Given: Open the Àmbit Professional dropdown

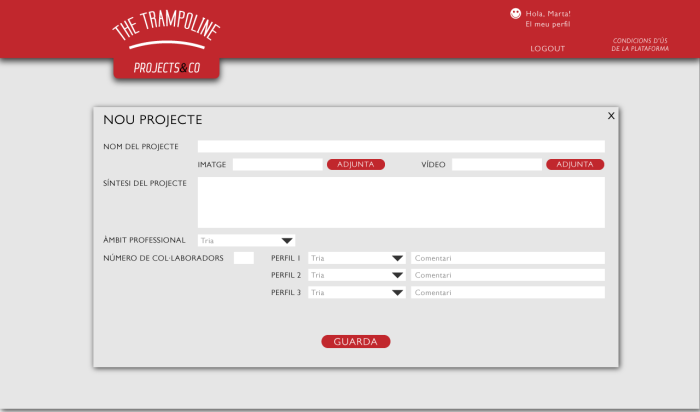Looking at the screenshot, I should tap(246, 240).
